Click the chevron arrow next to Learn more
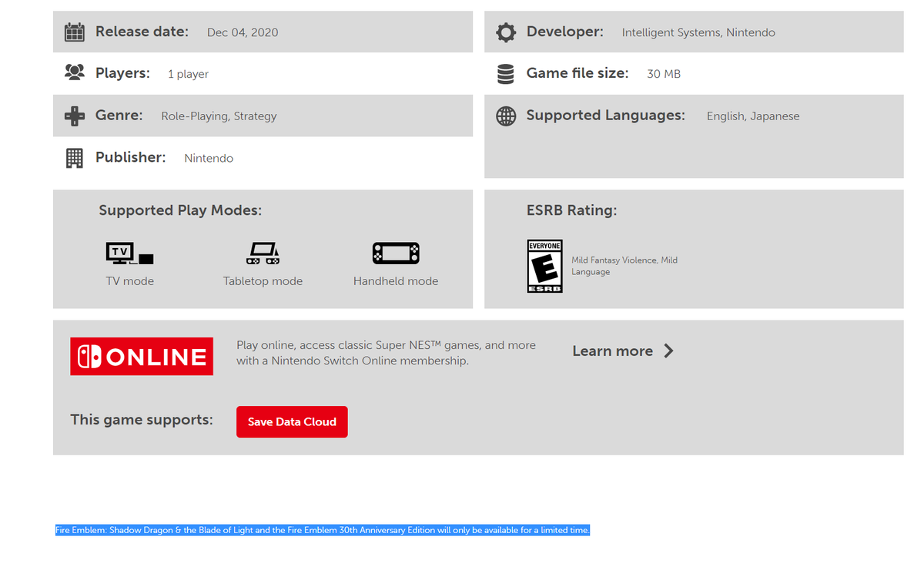Viewport: 924px width, 567px height. [x=668, y=351]
